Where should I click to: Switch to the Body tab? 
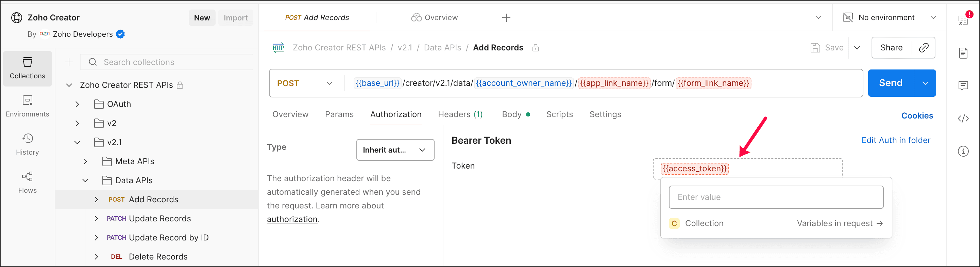click(x=511, y=114)
